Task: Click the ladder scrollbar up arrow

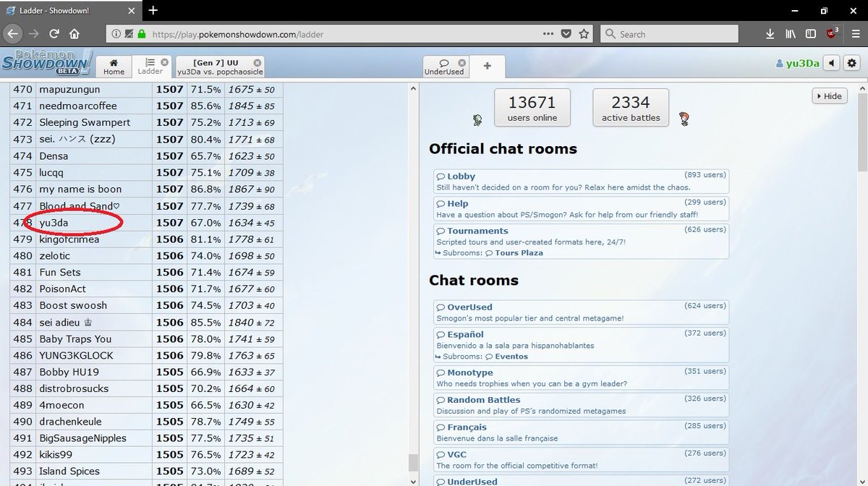Action: click(412, 89)
